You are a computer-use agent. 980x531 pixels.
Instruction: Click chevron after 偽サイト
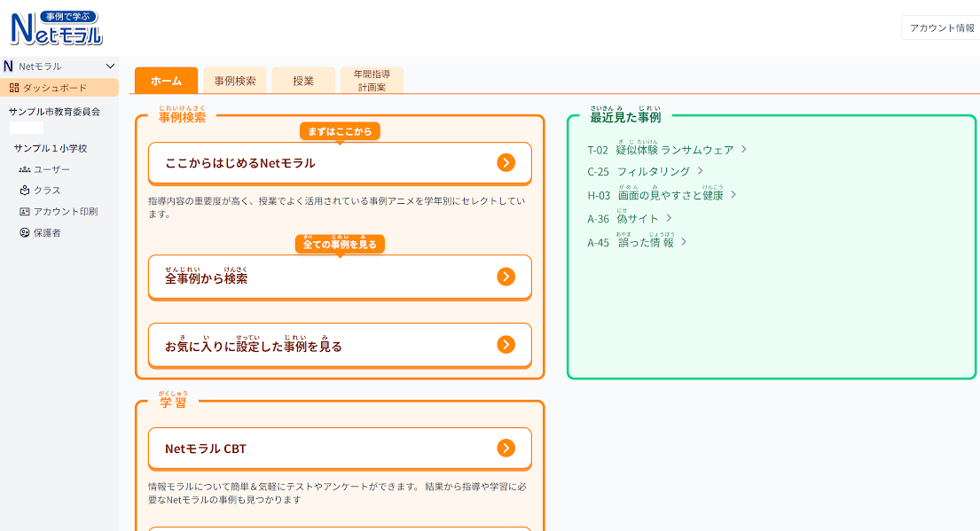pyautogui.click(x=669, y=218)
